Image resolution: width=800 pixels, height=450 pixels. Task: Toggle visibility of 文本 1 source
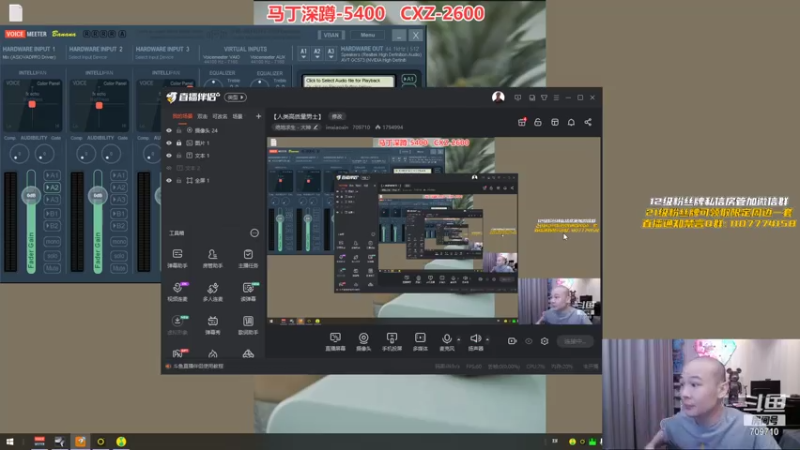point(169,155)
